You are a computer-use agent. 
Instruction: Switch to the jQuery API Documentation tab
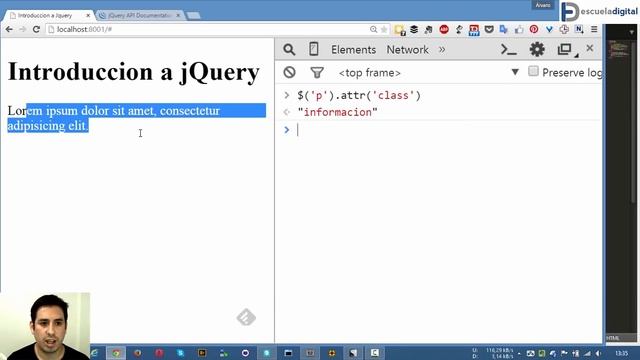tap(139, 16)
